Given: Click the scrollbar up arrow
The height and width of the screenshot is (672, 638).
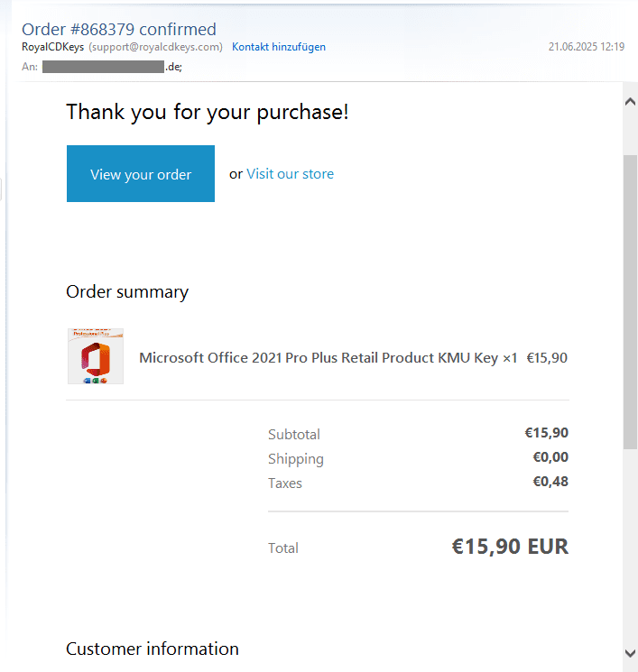Looking at the screenshot, I should [630, 102].
